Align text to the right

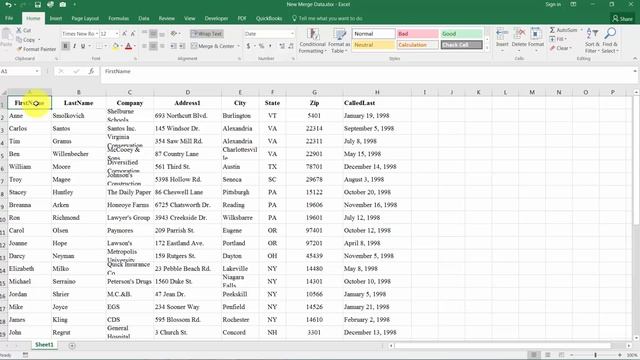coord(162,46)
